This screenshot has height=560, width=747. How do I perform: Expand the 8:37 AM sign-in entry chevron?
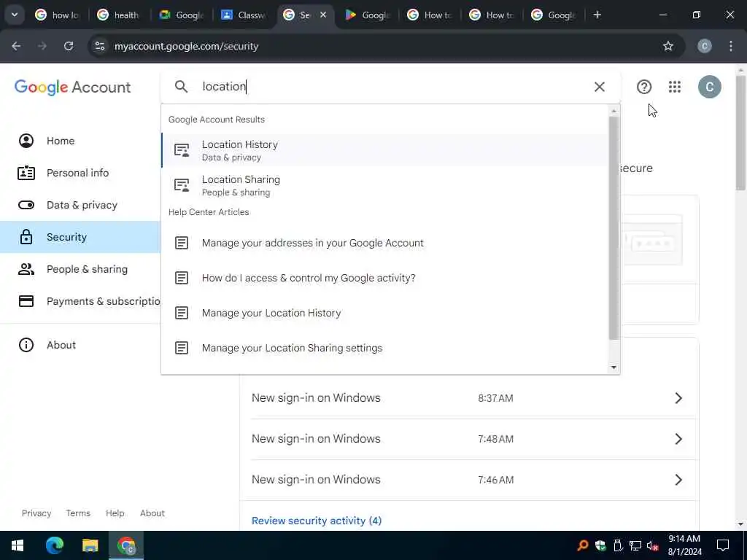pos(678,398)
